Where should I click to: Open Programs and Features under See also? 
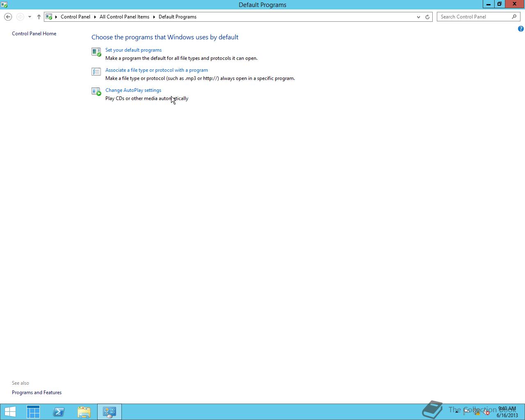coord(37,393)
